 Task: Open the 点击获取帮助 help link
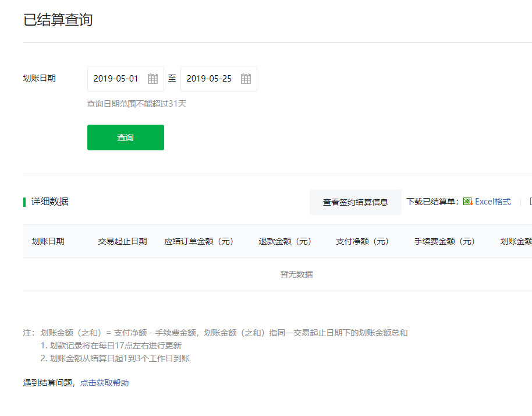tap(105, 383)
